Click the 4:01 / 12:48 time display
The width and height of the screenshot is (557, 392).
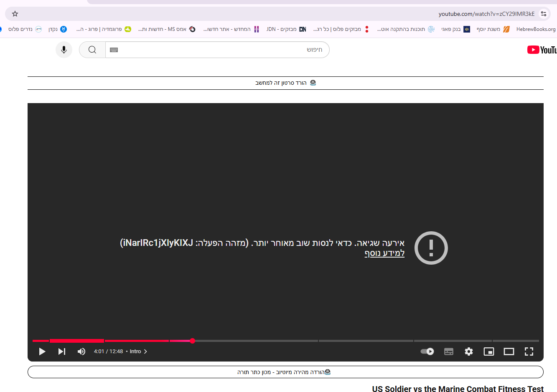coord(108,352)
